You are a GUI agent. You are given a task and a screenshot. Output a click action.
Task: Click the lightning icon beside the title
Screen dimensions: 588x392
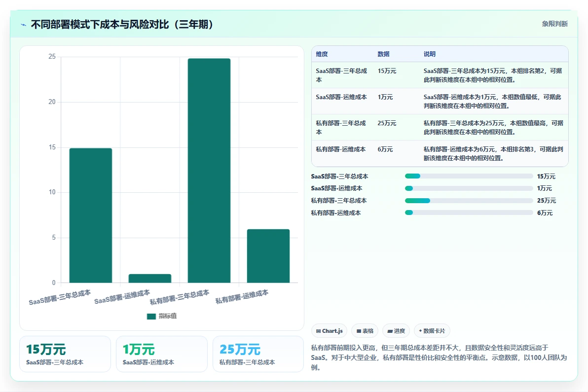[23, 25]
